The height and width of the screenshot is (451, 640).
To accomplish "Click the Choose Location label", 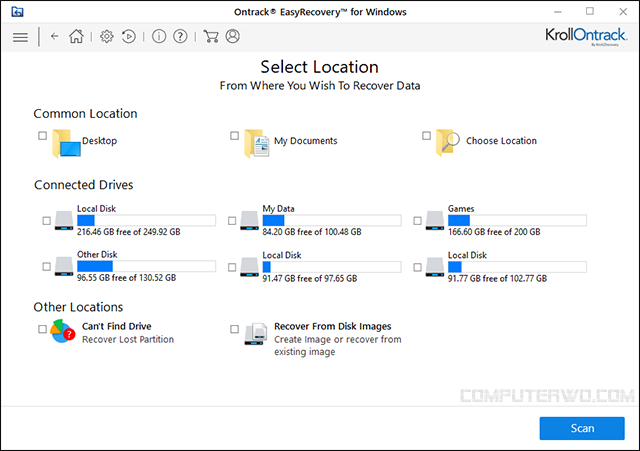I will 501,141.
